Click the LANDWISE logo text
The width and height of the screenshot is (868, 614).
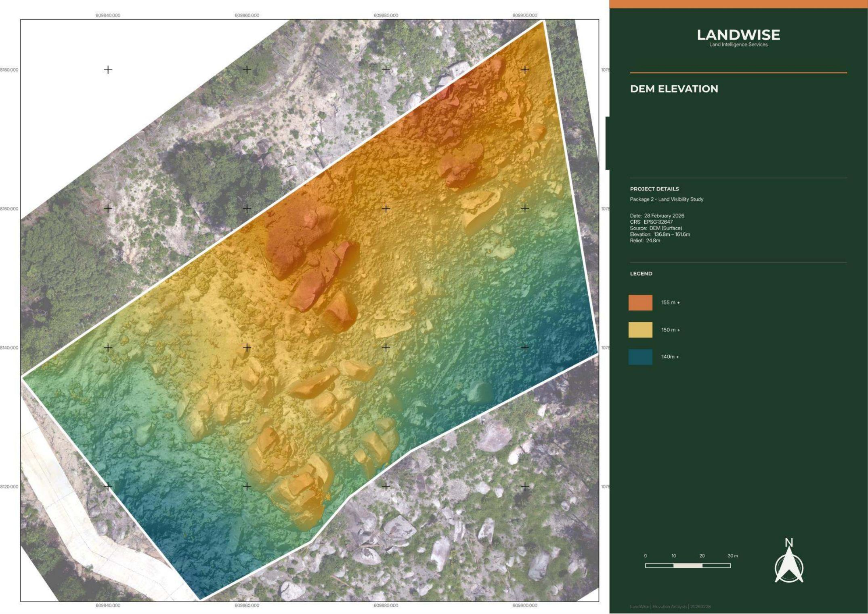click(738, 35)
